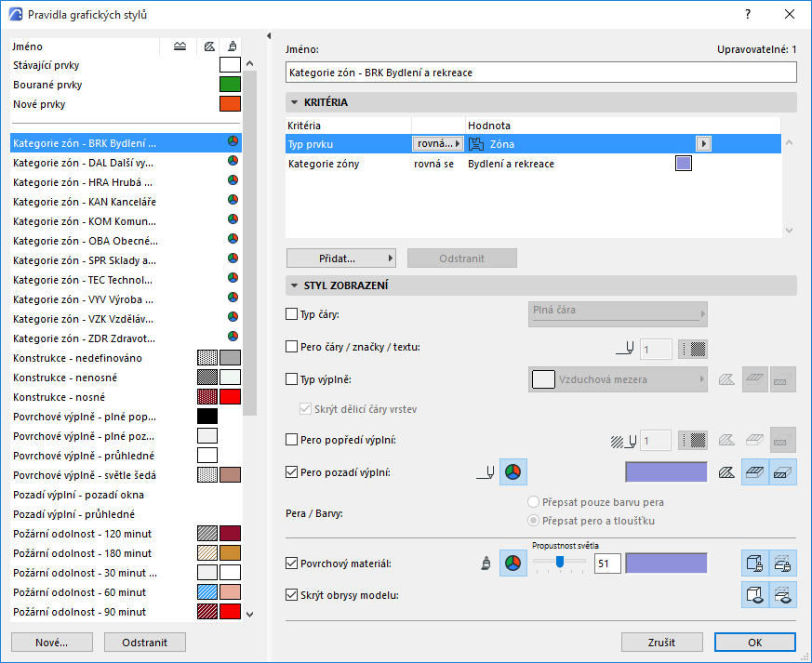
Task: Toggle criteria-based color for Pero pozadí výplní
Action: [513, 472]
